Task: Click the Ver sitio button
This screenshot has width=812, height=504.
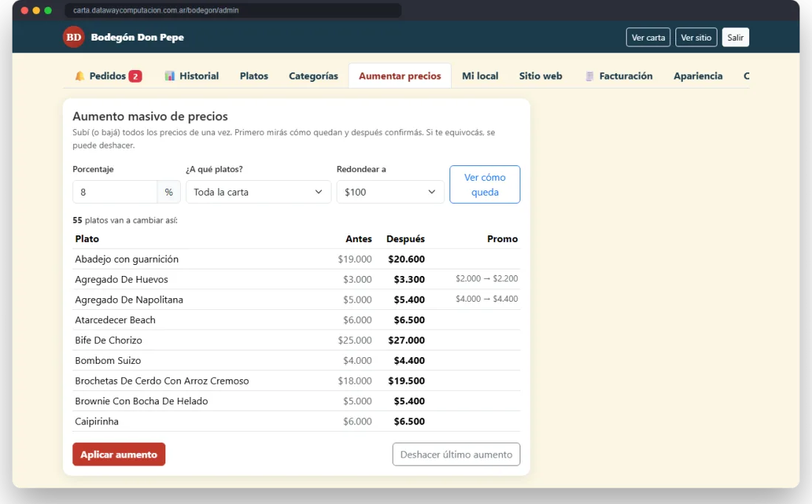Action: tap(696, 37)
